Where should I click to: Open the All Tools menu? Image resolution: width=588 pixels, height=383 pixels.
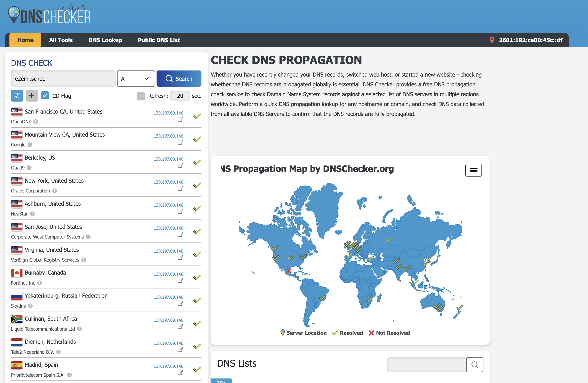coord(61,40)
